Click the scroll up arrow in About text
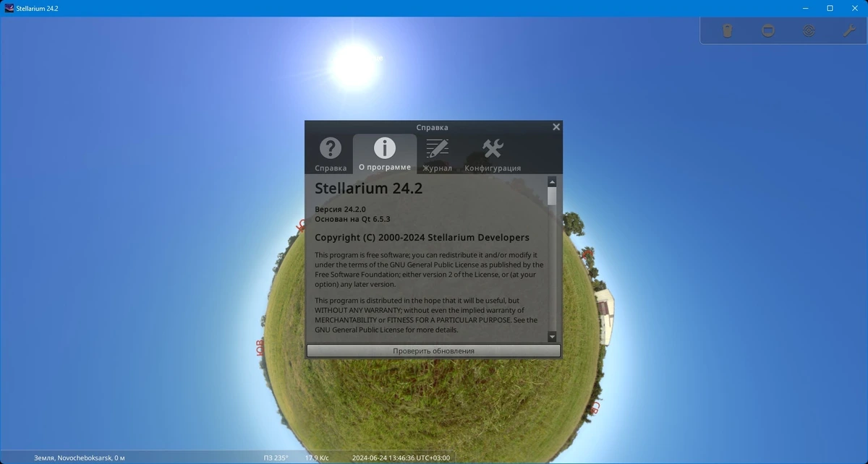This screenshot has width=868, height=464. coord(552,181)
